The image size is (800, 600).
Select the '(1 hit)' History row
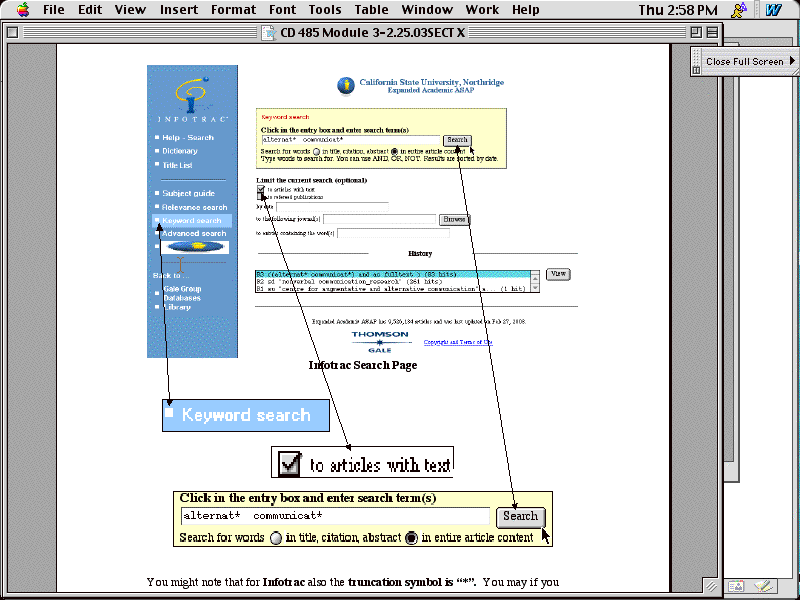[x=393, y=289]
